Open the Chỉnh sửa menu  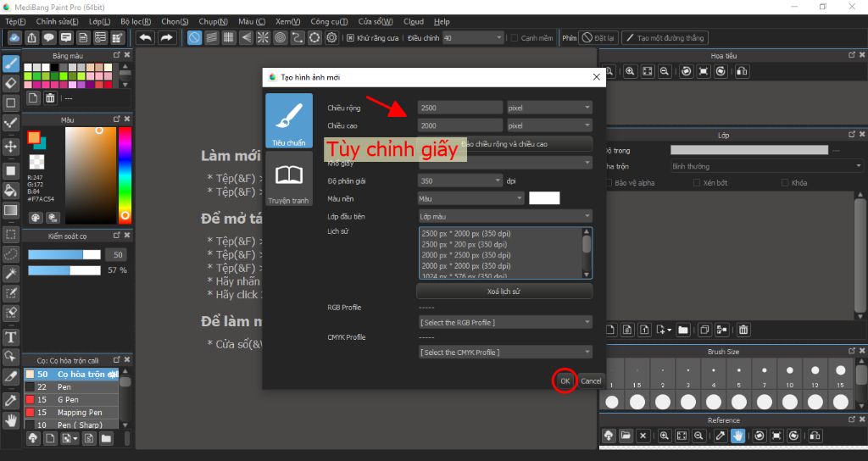[x=57, y=21]
